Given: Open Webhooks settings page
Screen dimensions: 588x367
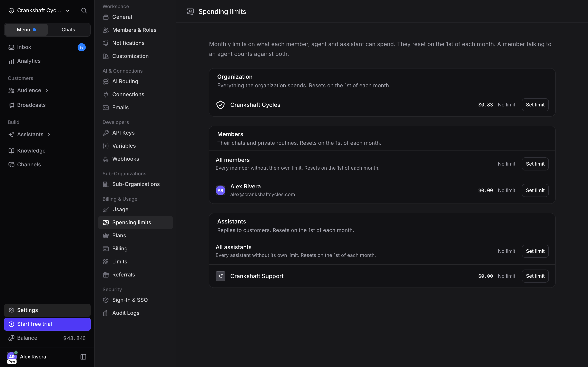Looking at the screenshot, I should 135,159.
